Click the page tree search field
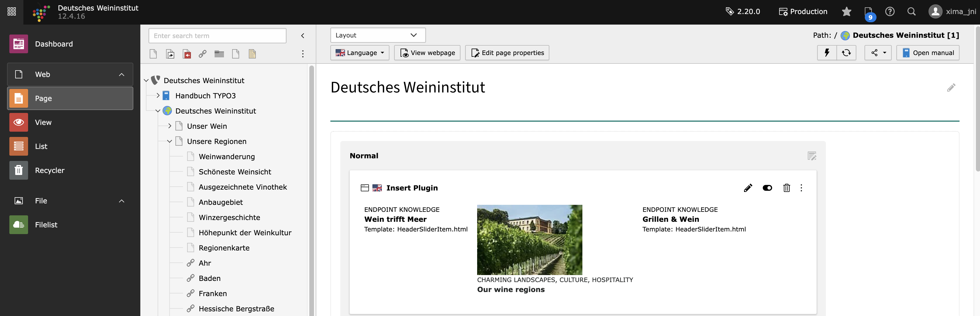Screen dimensions: 980x316 [x=217, y=36]
